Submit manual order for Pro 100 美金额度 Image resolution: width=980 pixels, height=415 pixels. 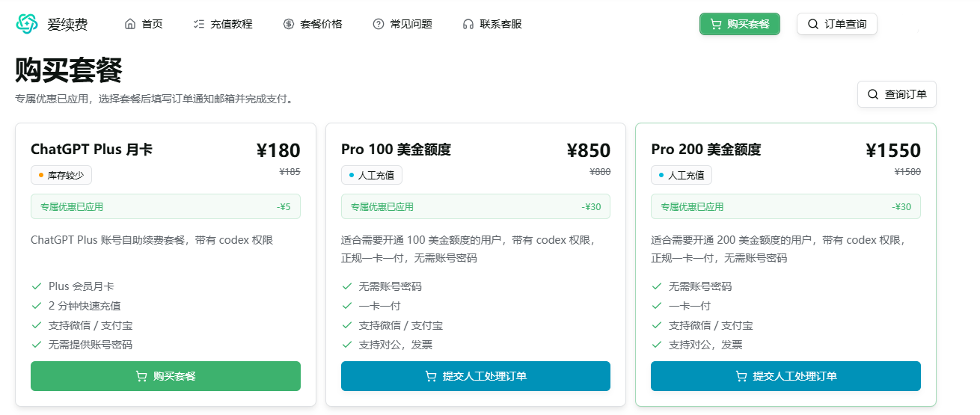pyautogui.click(x=476, y=376)
